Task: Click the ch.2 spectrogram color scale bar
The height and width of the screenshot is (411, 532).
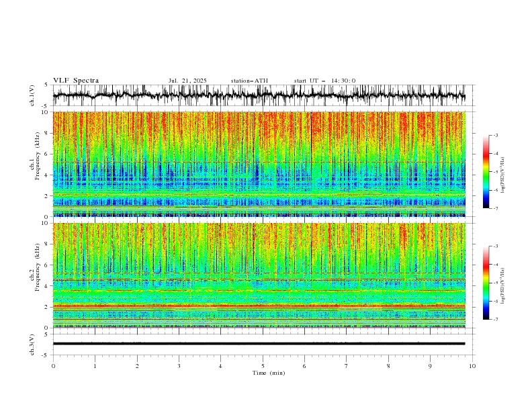Action: pyautogui.click(x=486, y=283)
